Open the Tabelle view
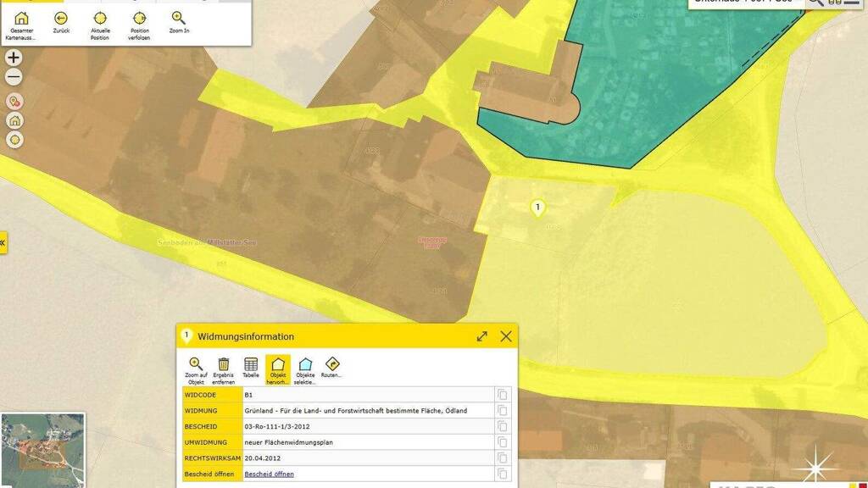868x488 pixels. tap(251, 364)
